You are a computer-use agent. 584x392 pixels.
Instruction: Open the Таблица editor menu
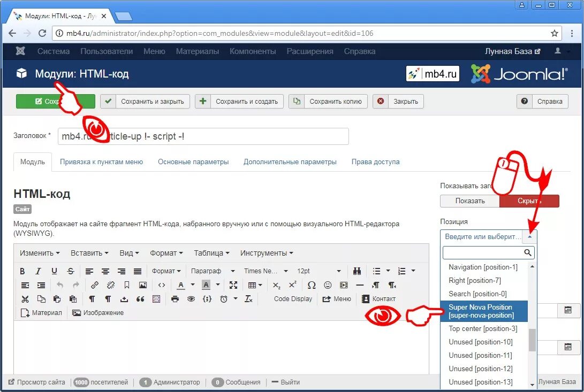(x=211, y=253)
